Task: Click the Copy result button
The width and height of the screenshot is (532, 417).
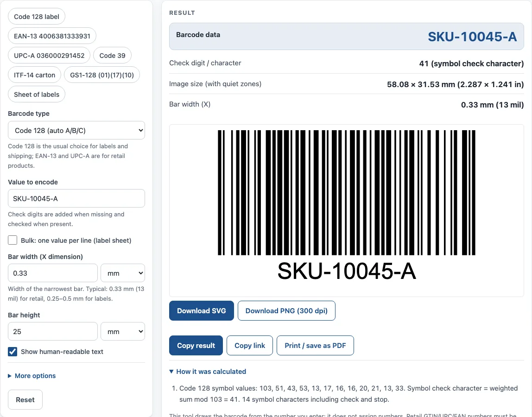Action: tap(196, 345)
